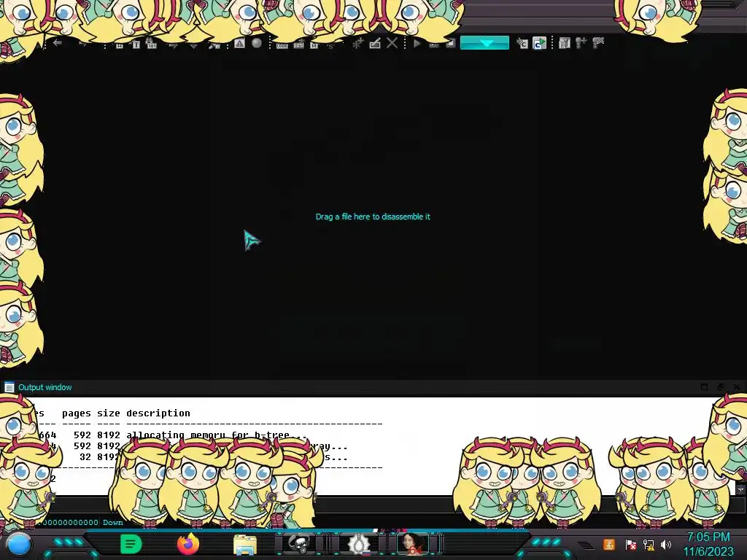Click the gear-shaped application taskbar icon

(x=359, y=544)
